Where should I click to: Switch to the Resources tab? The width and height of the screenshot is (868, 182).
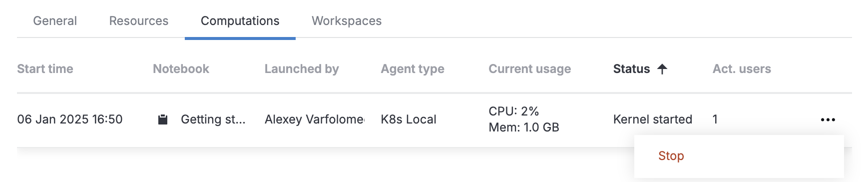139,21
